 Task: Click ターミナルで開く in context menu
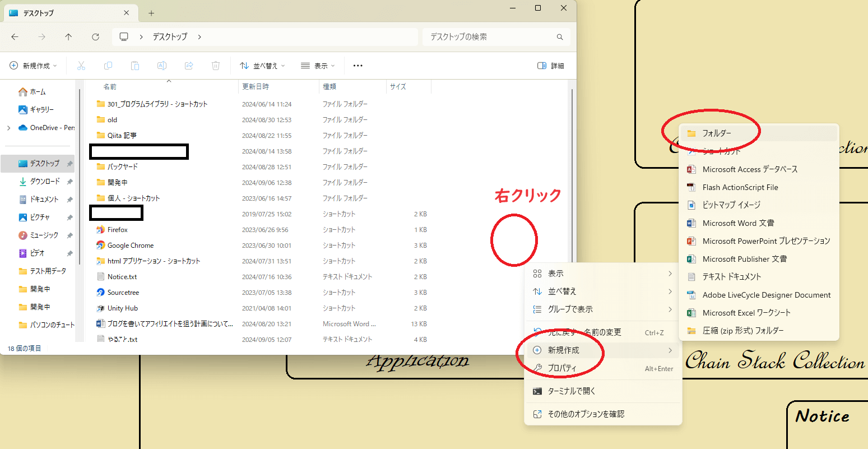(603, 391)
